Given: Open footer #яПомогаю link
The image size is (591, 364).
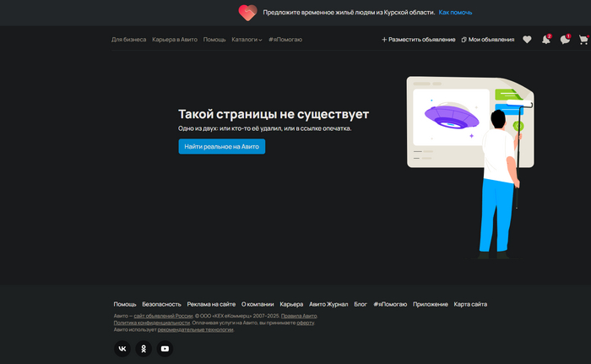Looking at the screenshot, I should 390,304.
